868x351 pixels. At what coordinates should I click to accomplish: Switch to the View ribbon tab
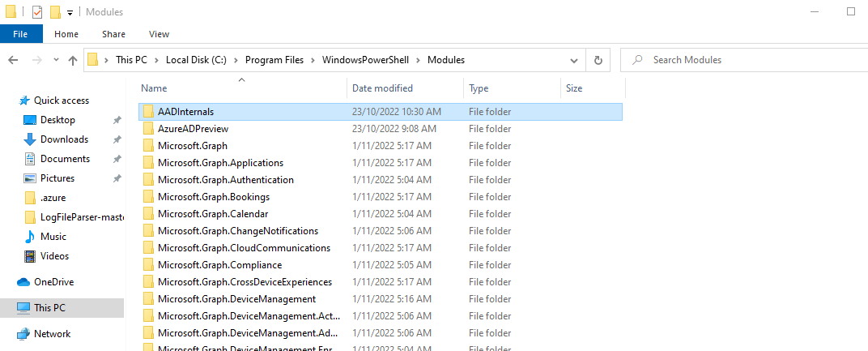click(x=159, y=34)
